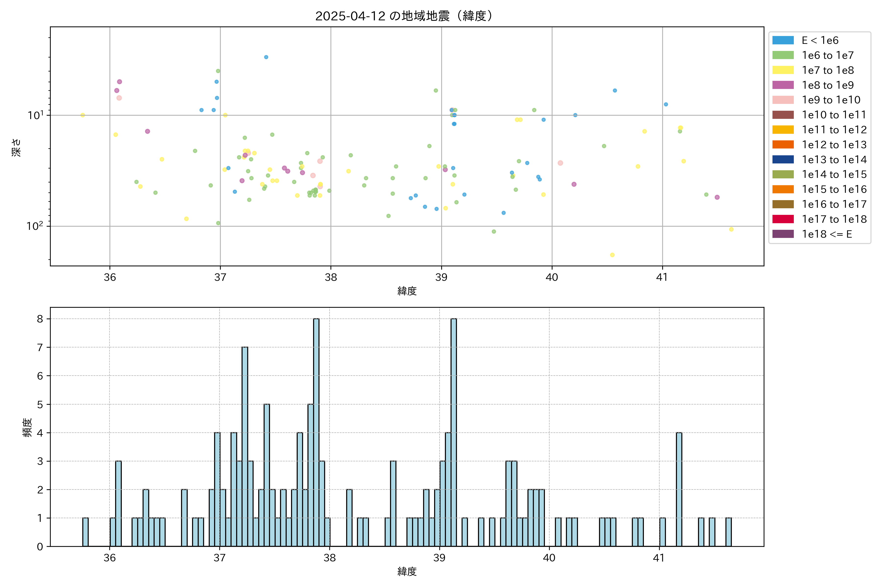Click the pink 1e9 to 1e10 swatch
The height and width of the screenshot is (588, 882).
[x=783, y=100]
